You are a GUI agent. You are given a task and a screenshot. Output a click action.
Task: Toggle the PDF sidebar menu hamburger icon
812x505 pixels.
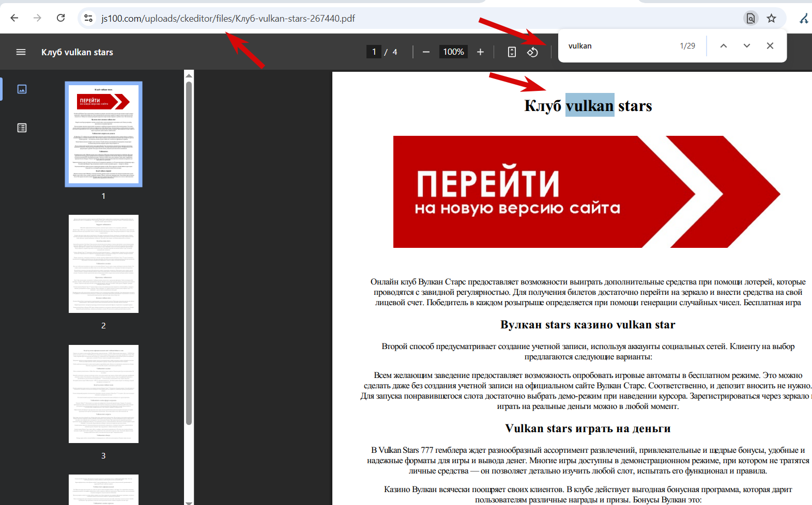pos(21,52)
